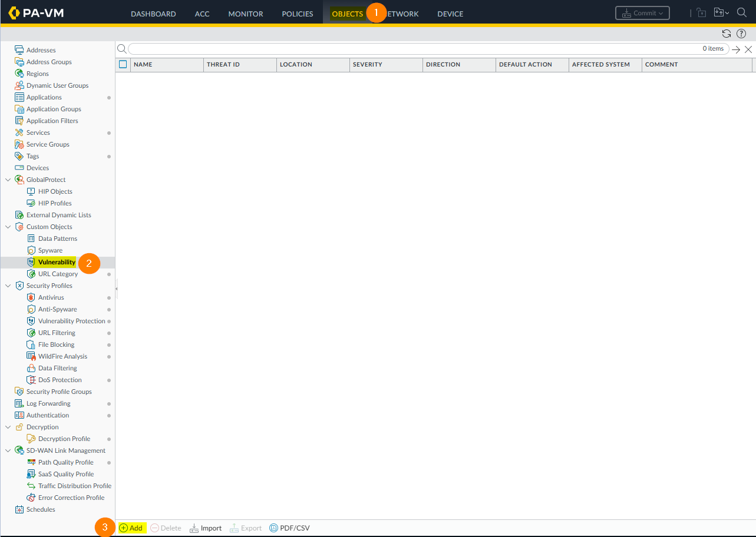Click Add to create a vulnerability signature
The image size is (756, 537).
click(131, 528)
